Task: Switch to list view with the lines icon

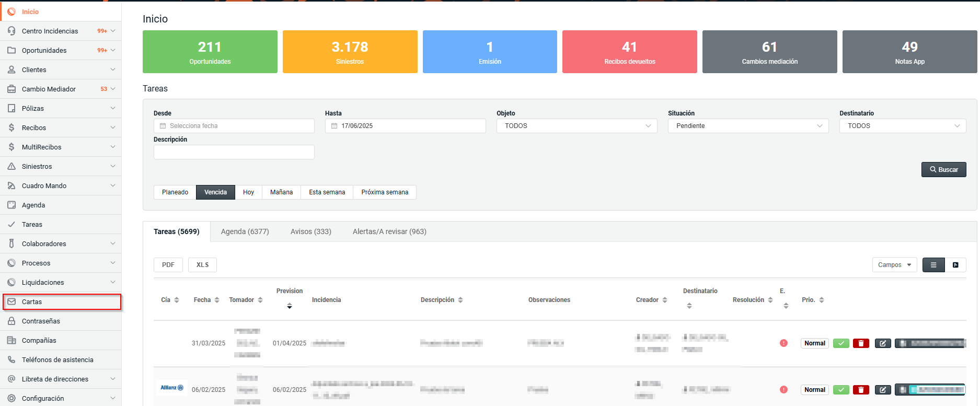Action: 933,265
